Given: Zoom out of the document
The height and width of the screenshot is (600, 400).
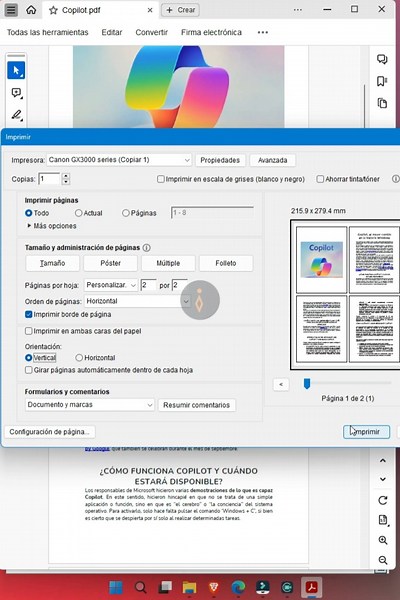Looking at the screenshot, I should pyautogui.click(x=382, y=560).
